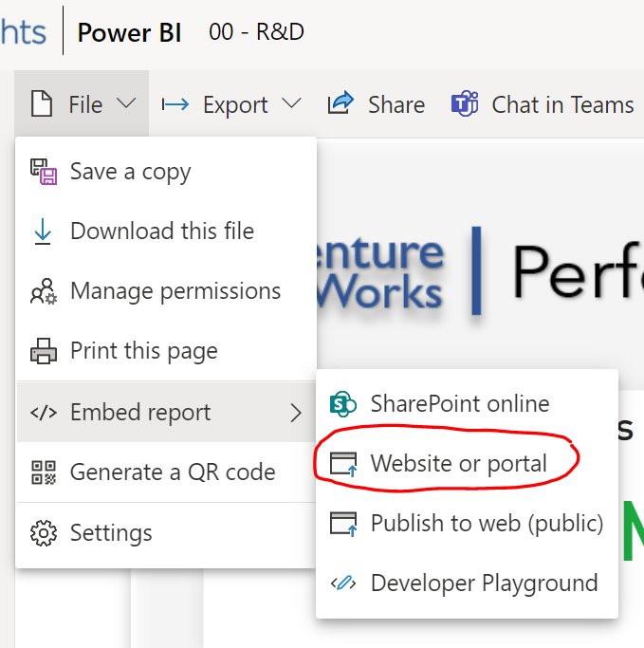Click the File page icon in toolbar
This screenshot has width=644, height=648.
pyautogui.click(x=42, y=103)
